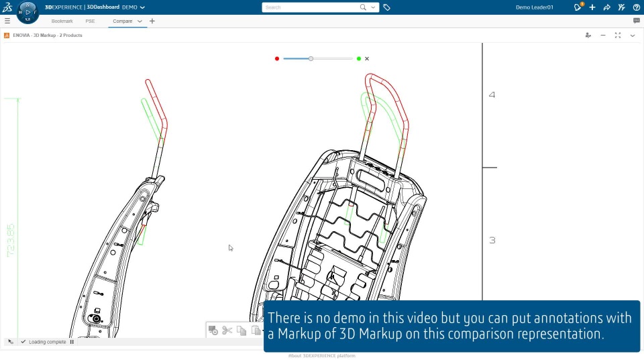Click the selection arrow mode icon
This screenshot has width=644, height=362.
pyautogui.click(x=11, y=342)
